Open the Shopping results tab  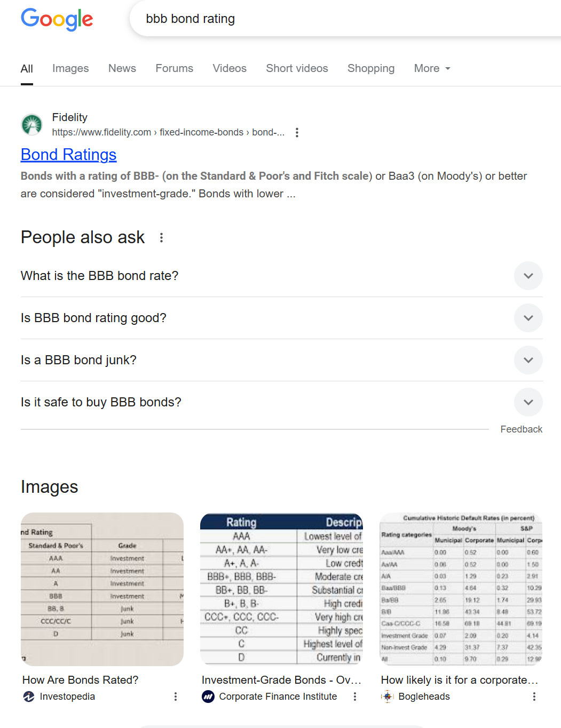click(x=371, y=69)
